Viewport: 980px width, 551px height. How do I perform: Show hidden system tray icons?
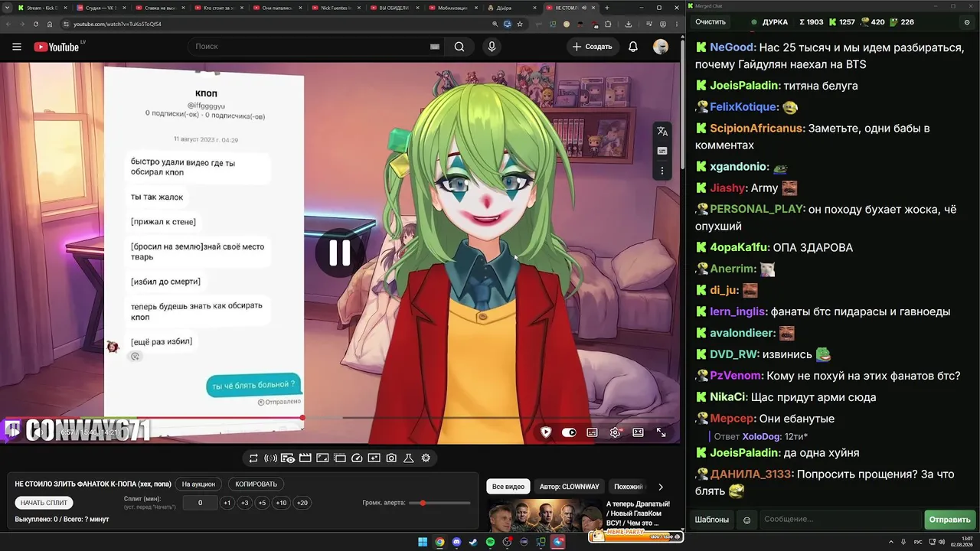892,543
